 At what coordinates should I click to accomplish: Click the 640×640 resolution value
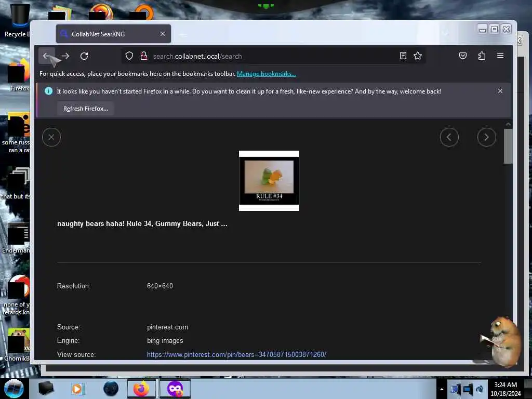tap(160, 286)
